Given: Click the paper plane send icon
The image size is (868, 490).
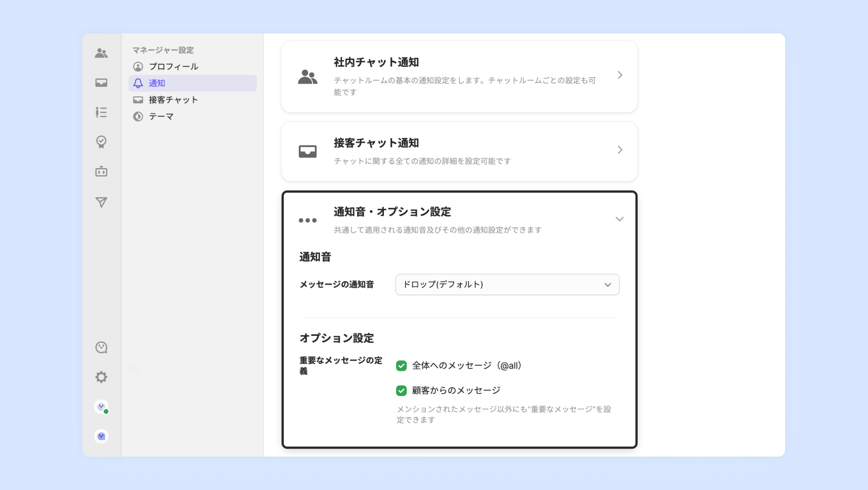Looking at the screenshot, I should 101,202.
